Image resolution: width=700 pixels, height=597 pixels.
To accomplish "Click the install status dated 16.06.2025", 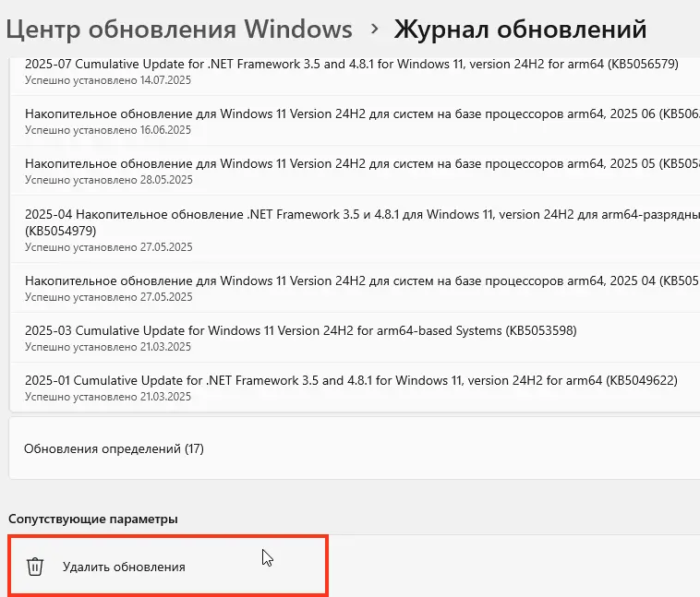I will (x=108, y=130).
